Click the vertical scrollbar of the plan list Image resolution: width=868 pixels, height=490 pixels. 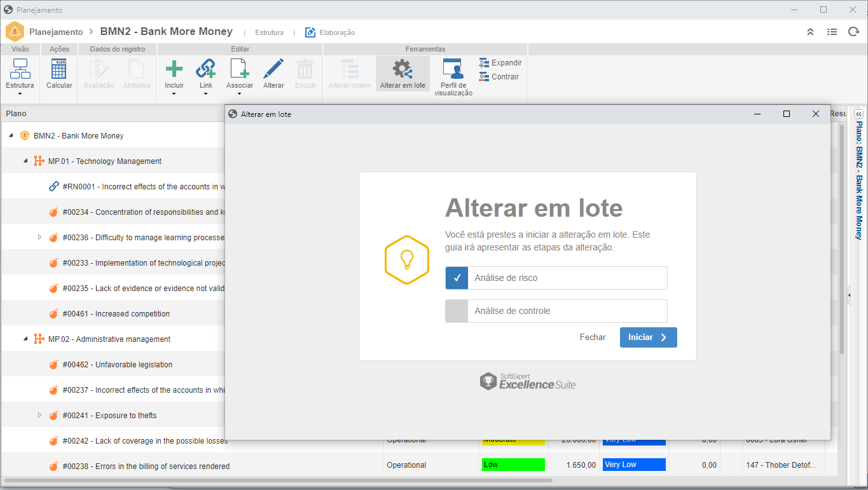[x=842, y=239]
